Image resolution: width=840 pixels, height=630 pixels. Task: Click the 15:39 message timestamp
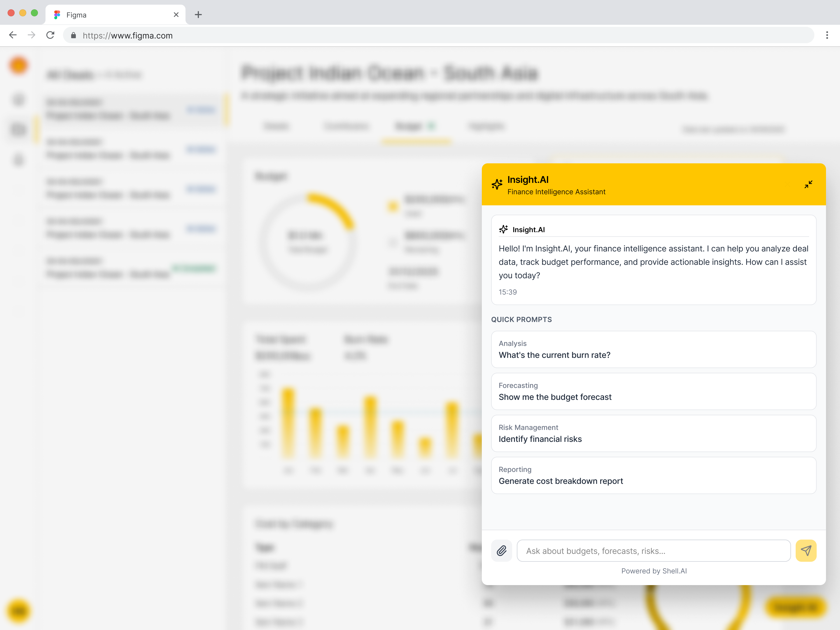tap(508, 292)
